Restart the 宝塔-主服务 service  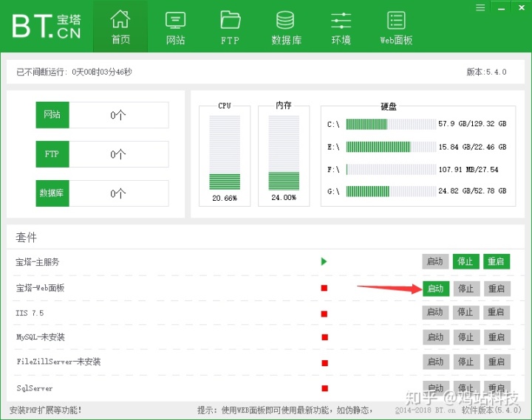[497, 261]
